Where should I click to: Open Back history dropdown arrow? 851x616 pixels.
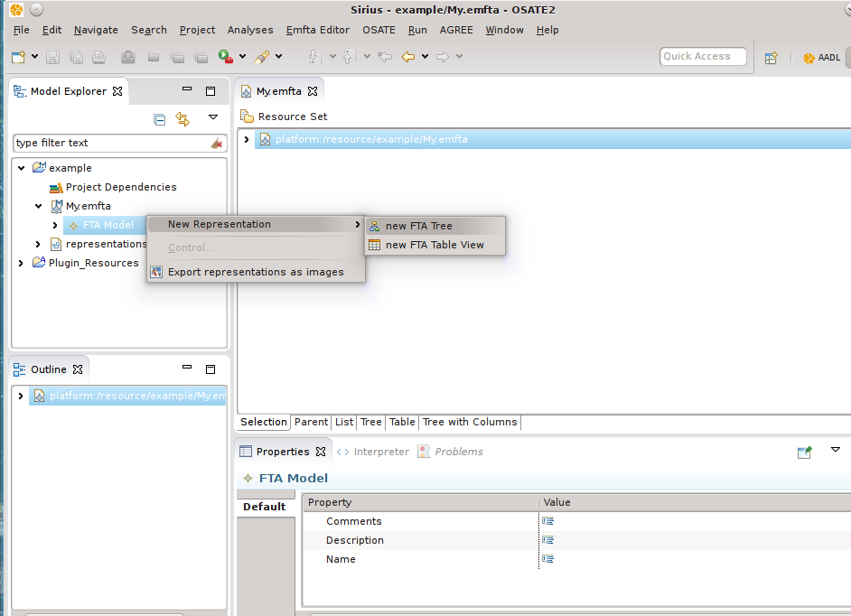[425, 56]
